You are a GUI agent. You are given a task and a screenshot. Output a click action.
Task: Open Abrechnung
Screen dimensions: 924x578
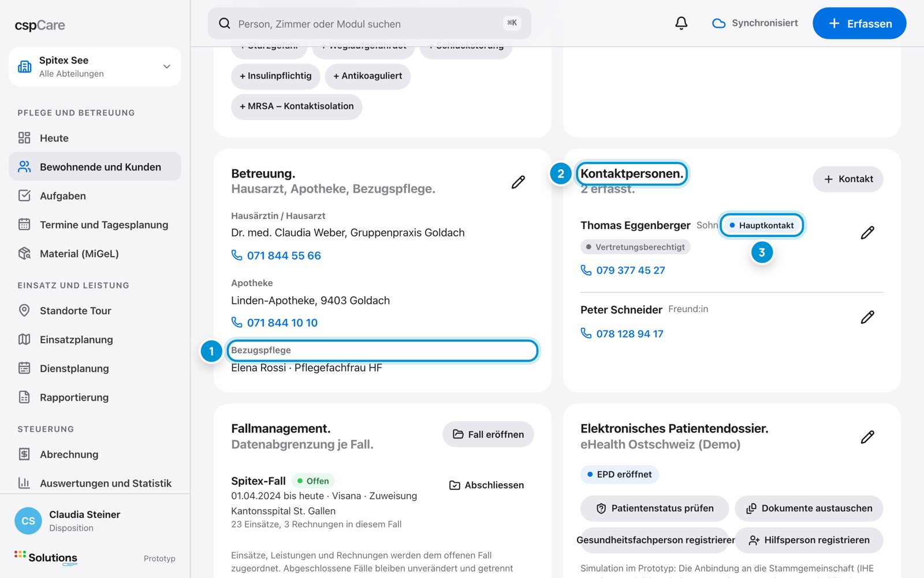point(95,454)
